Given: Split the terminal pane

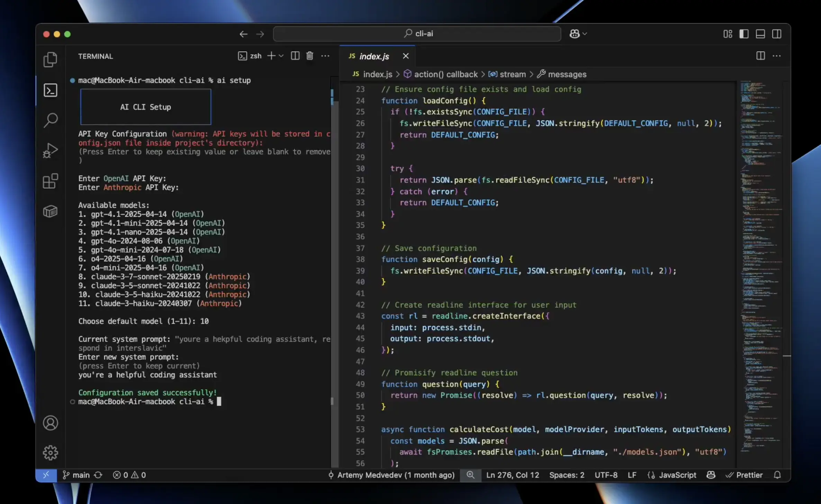Looking at the screenshot, I should [295, 56].
